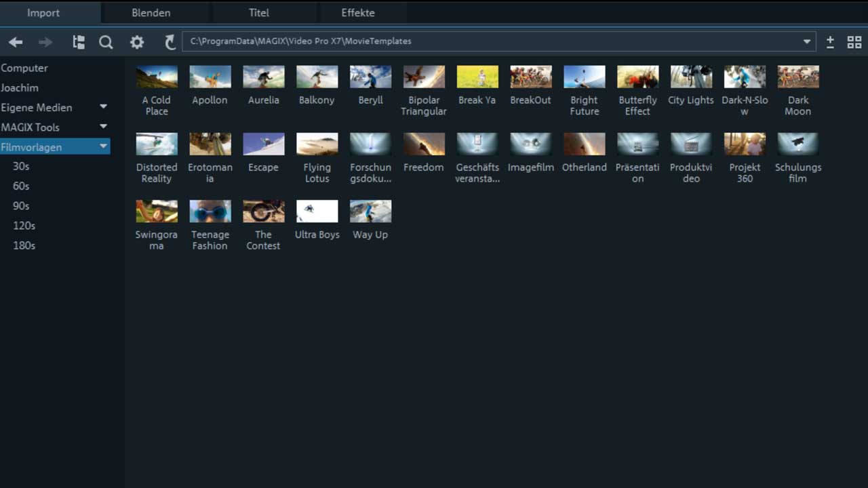Select the Butterfly Effect template thumbnail

637,77
